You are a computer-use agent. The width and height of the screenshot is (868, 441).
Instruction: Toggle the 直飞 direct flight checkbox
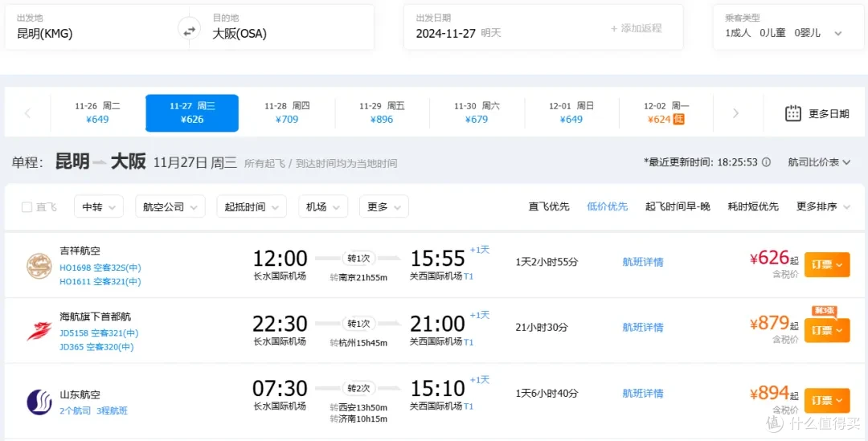coord(27,207)
